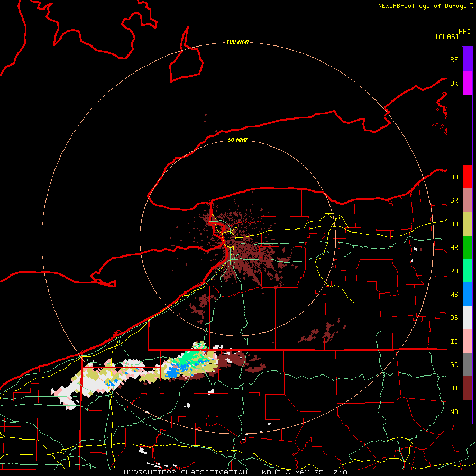The height and width of the screenshot is (476, 476).
Task: Select the IC pink legend swatch
Action: click(x=467, y=341)
